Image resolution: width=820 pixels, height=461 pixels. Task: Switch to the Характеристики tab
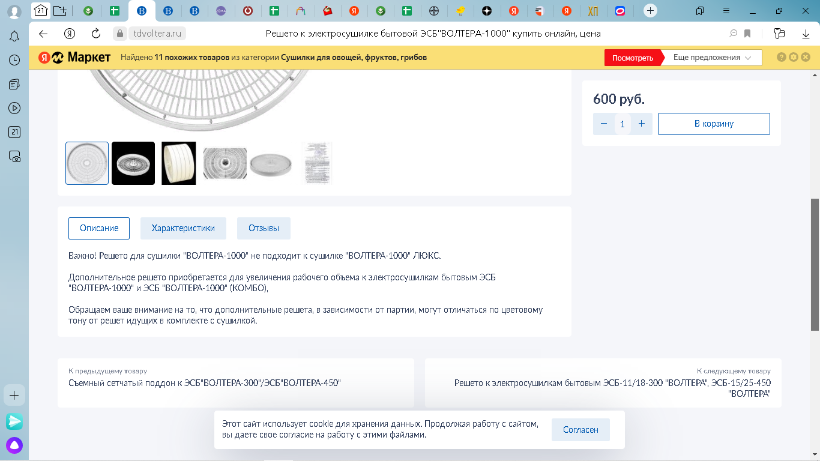(x=183, y=228)
